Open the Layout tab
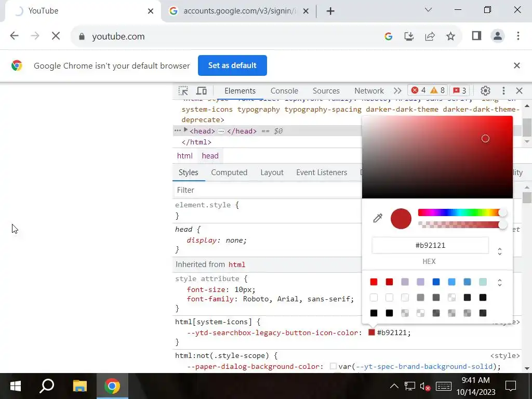 click(272, 172)
